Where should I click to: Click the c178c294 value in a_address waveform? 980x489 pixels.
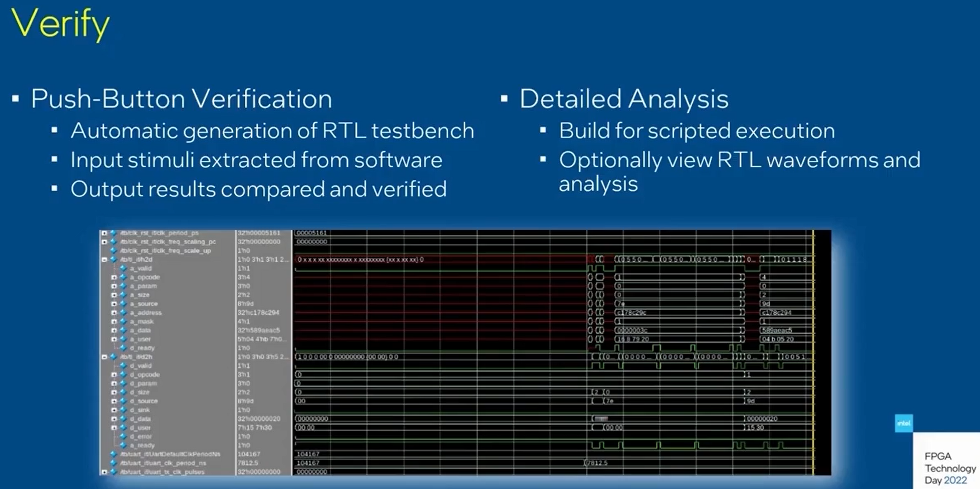[x=777, y=313]
